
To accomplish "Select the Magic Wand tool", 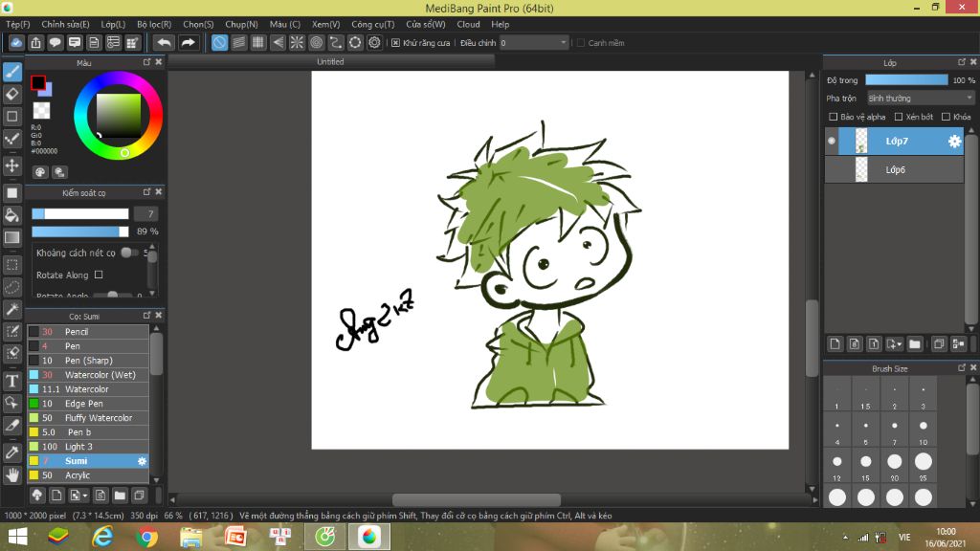I will click(11, 309).
